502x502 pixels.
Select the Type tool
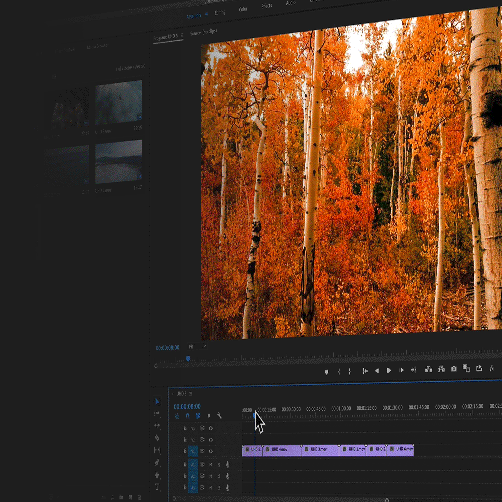[157, 487]
